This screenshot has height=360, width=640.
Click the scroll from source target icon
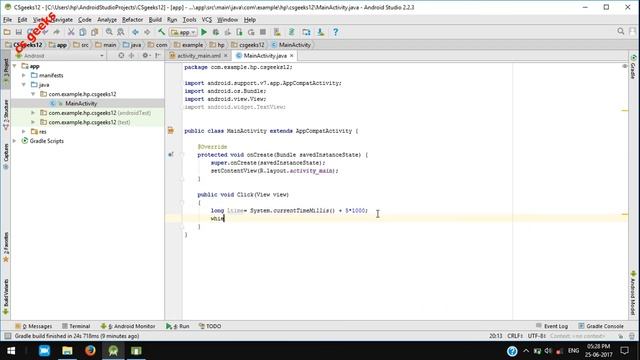[121, 56]
